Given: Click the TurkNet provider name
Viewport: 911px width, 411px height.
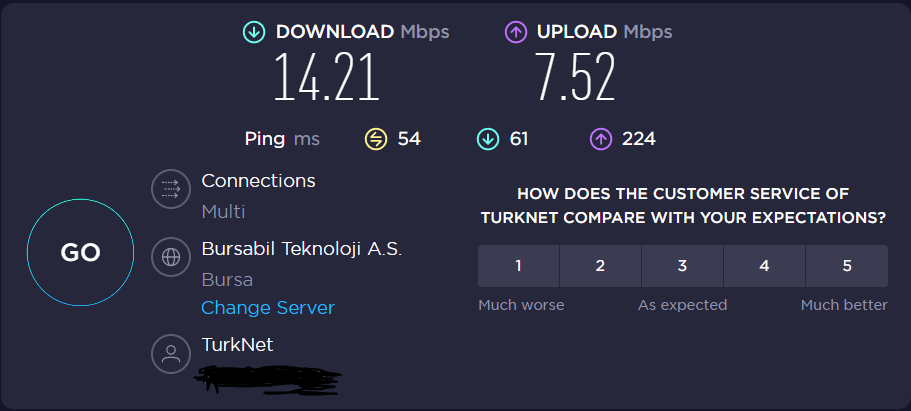Looking at the screenshot, I should coord(237,344).
